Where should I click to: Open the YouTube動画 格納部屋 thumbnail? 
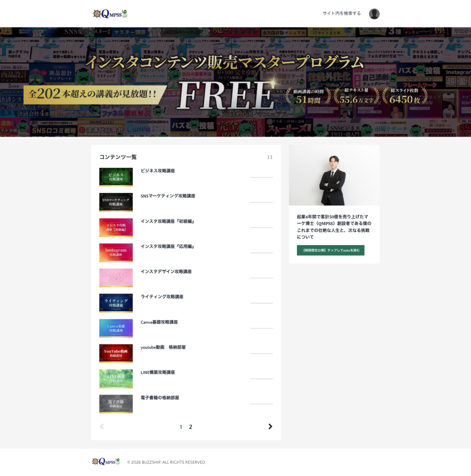point(116,353)
